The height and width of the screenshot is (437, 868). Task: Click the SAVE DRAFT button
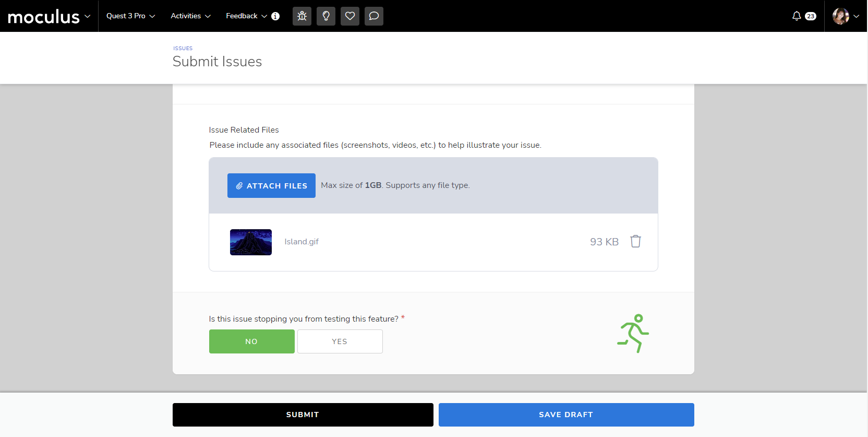point(566,415)
